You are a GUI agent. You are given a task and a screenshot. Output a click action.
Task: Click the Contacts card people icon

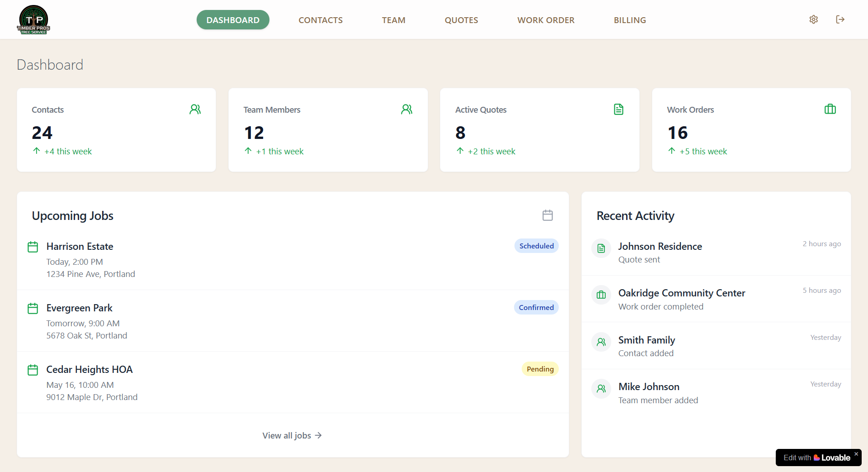195,110
